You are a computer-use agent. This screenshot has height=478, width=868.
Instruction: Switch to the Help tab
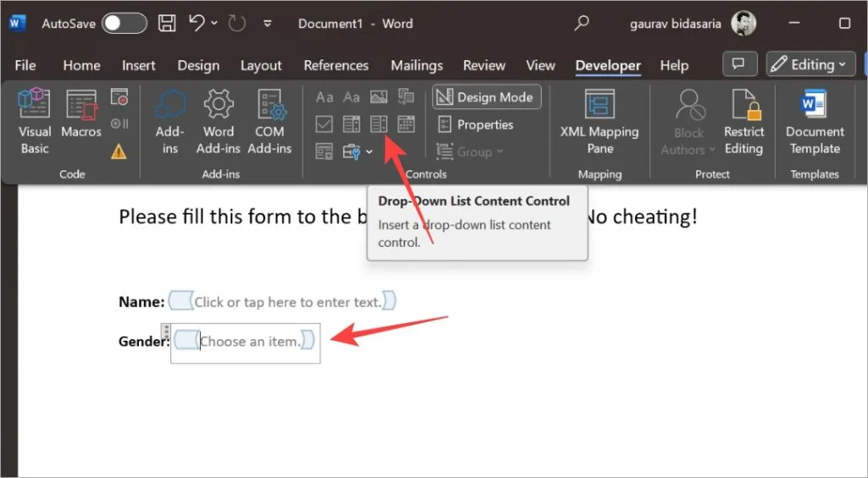click(x=674, y=65)
